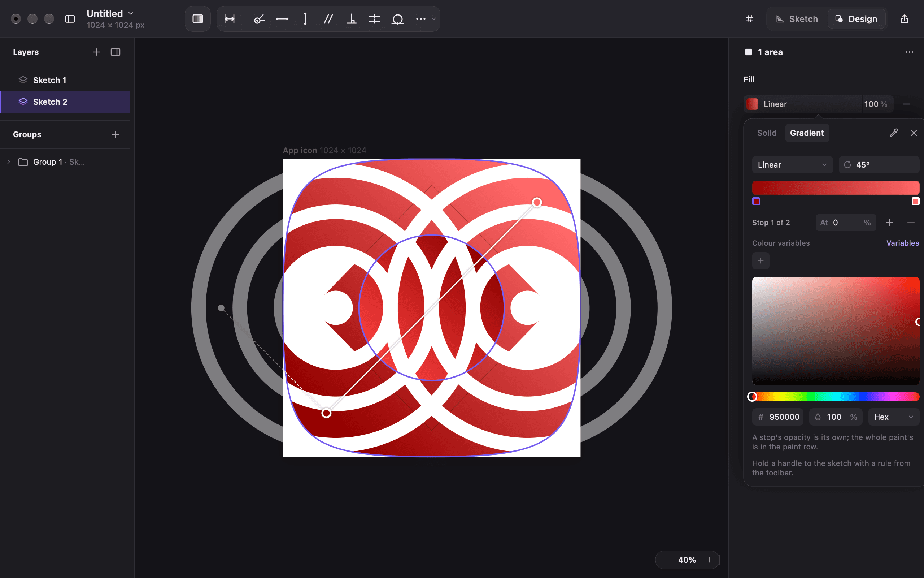Select the tangent constraint tool
924x578 pixels.
[259, 19]
